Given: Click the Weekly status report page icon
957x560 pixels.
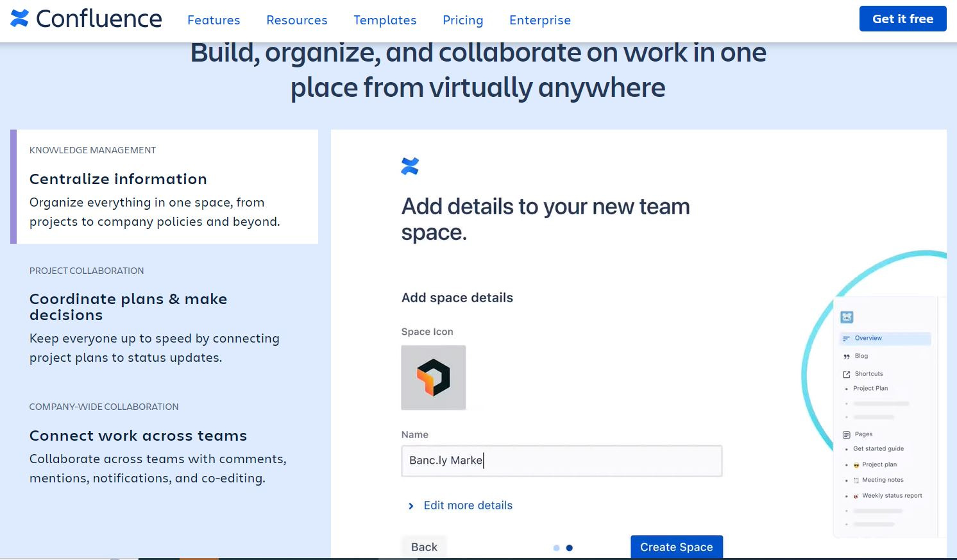Looking at the screenshot, I should tap(856, 495).
